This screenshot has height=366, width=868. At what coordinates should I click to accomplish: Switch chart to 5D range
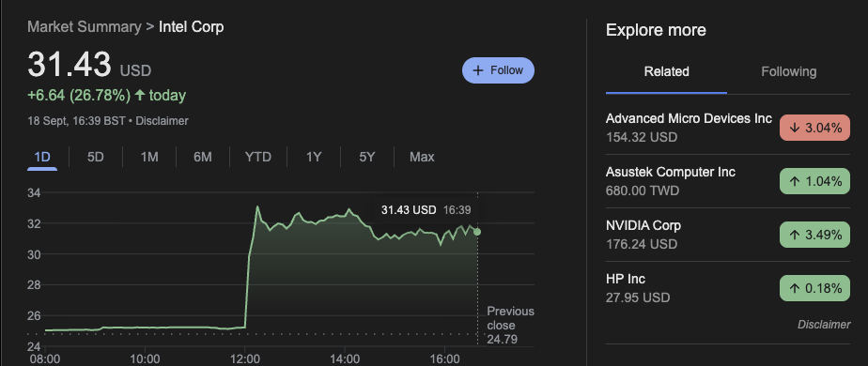(x=96, y=157)
